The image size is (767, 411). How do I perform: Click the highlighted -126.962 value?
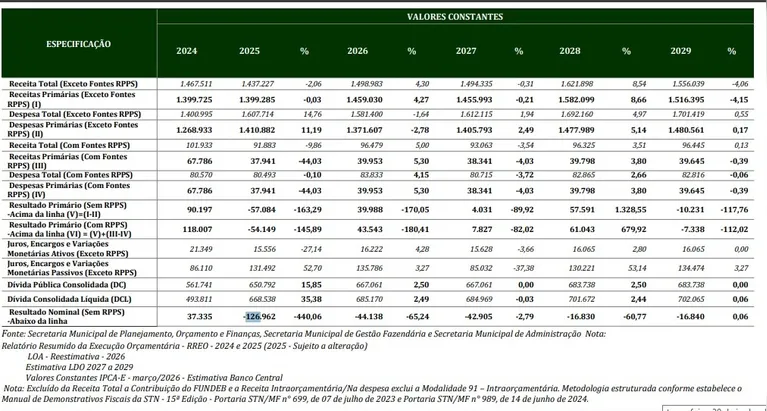tap(259, 317)
